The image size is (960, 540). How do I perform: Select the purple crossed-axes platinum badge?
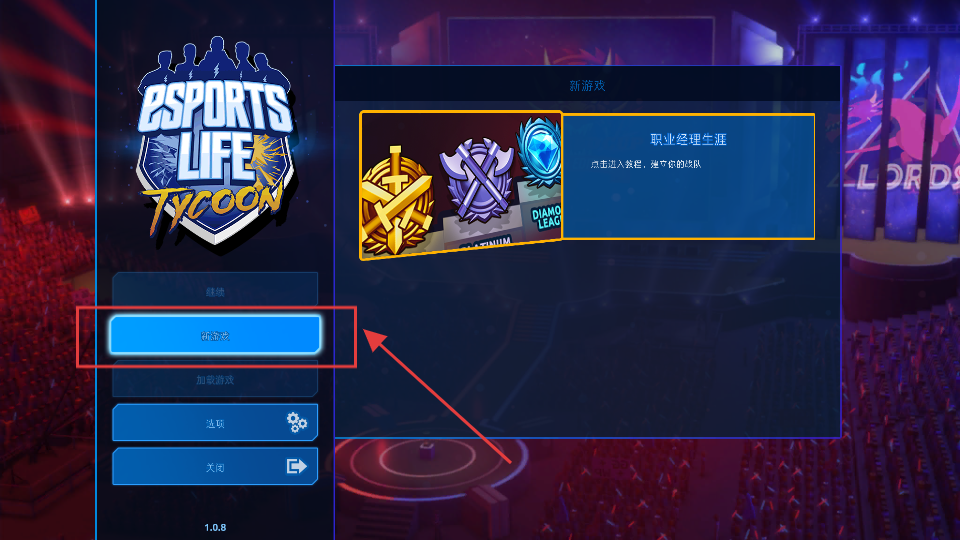point(477,179)
